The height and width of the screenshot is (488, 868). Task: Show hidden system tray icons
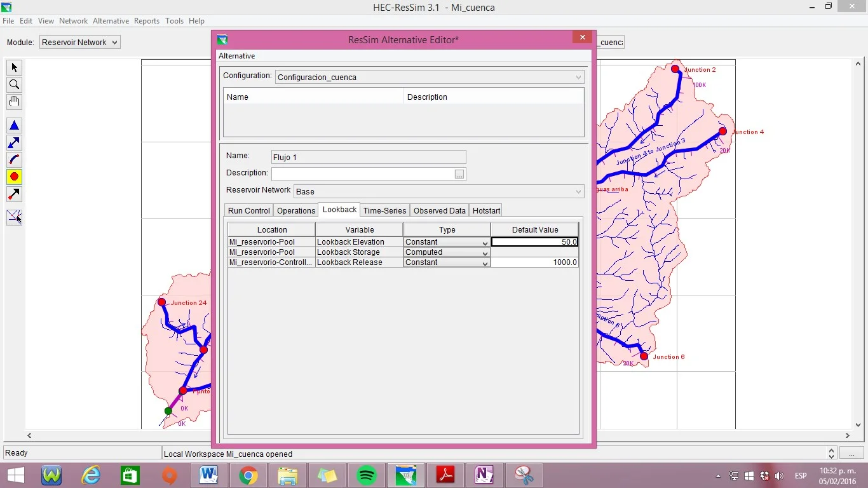coord(719,476)
